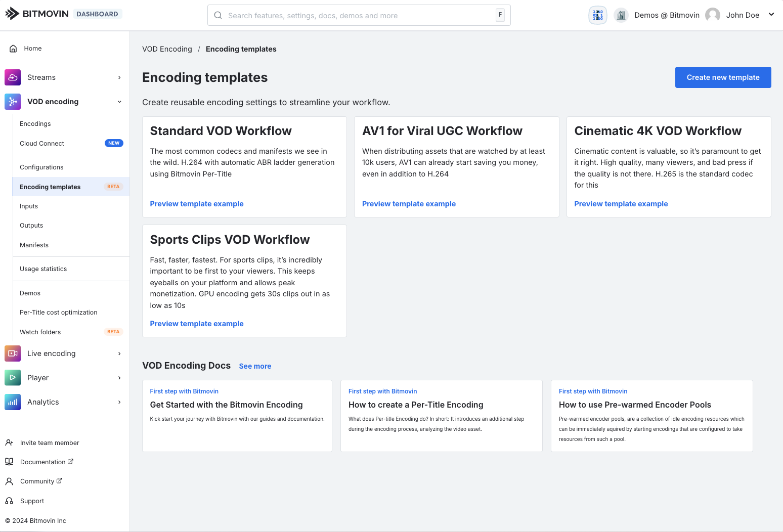Image resolution: width=783 pixels, height=532 pixels.
Task: View Usage statistics page
Action: 71,269
